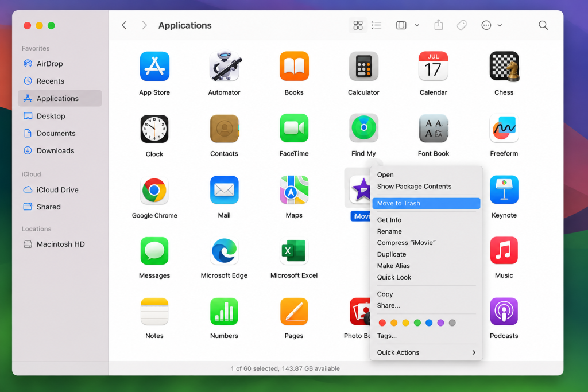The width and height of the screenshot is (588, 392).
Task: Open the view options dropdown arrow
Action: click(x=417, y=25)
